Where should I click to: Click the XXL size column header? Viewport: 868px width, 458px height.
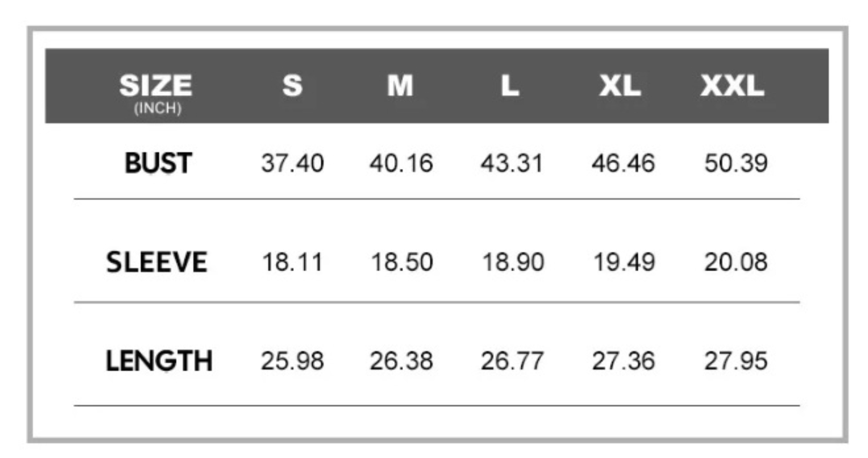(732, 85)
